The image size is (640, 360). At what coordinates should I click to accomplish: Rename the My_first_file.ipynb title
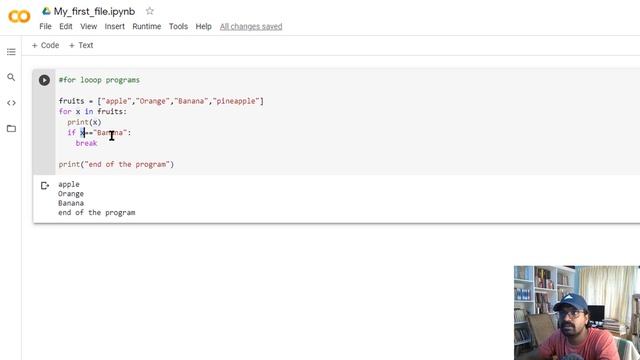point(94,11)
